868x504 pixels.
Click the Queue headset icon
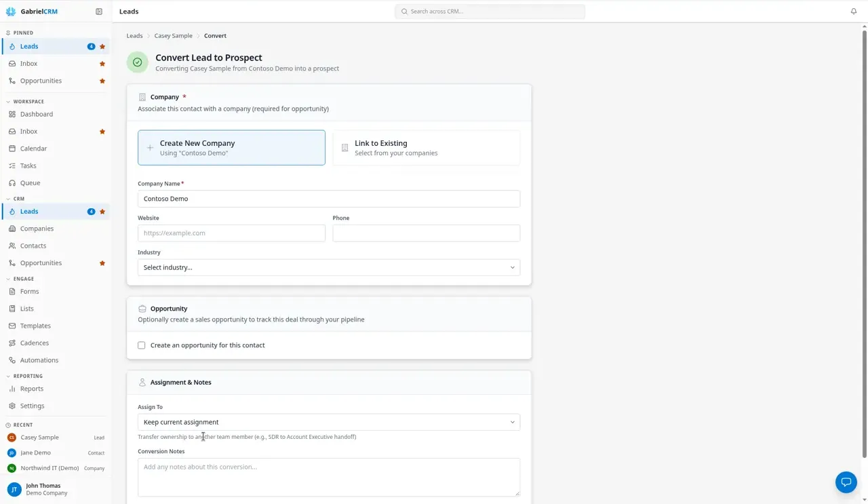click(12, 183)
